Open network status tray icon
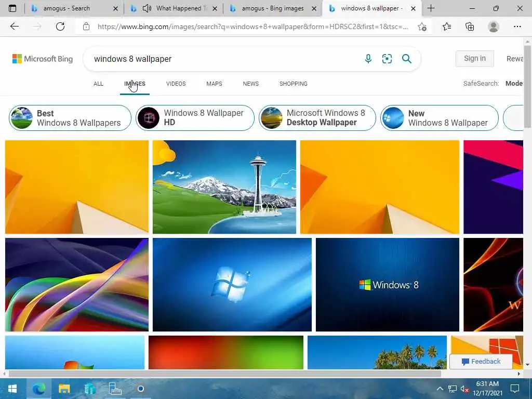Screen dimensions: 532x399 tap(453, 389)
